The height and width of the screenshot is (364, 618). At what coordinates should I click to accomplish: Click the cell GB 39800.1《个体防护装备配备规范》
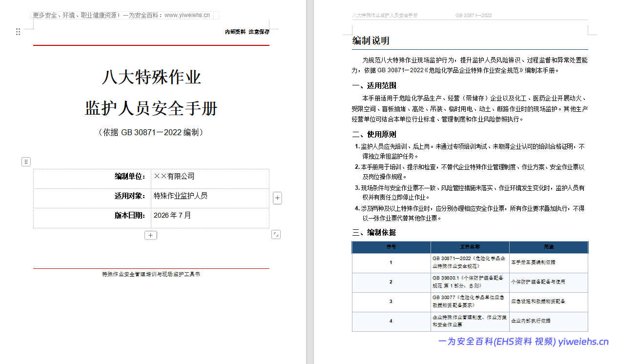[470, 282]
